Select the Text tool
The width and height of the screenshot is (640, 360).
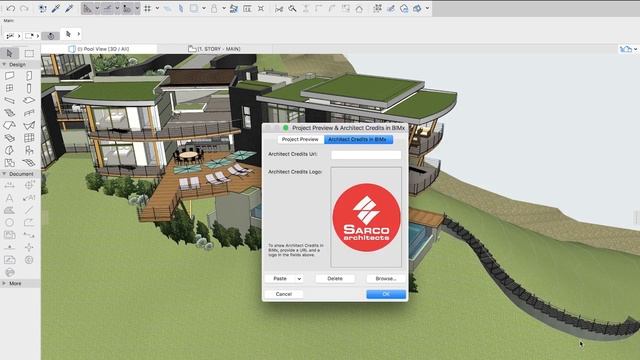coord(9,198)
